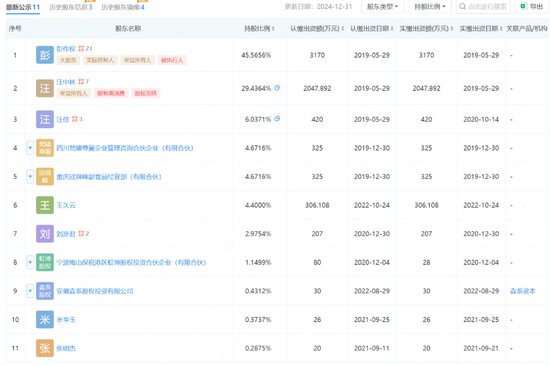Image resolution: width=550 pixels, height=366 pixels.
Task: Sort by 认缴出资日期 column header
Action: tap(371, 28)
